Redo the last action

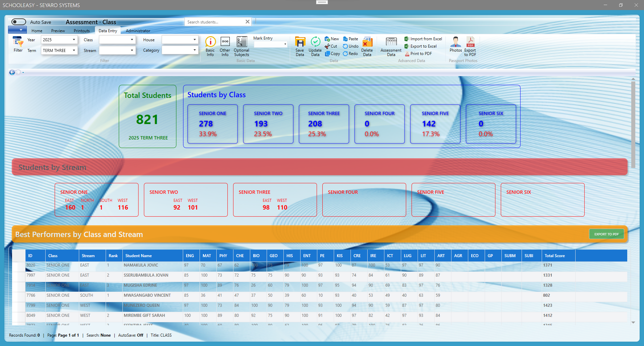tap(350, 53)
